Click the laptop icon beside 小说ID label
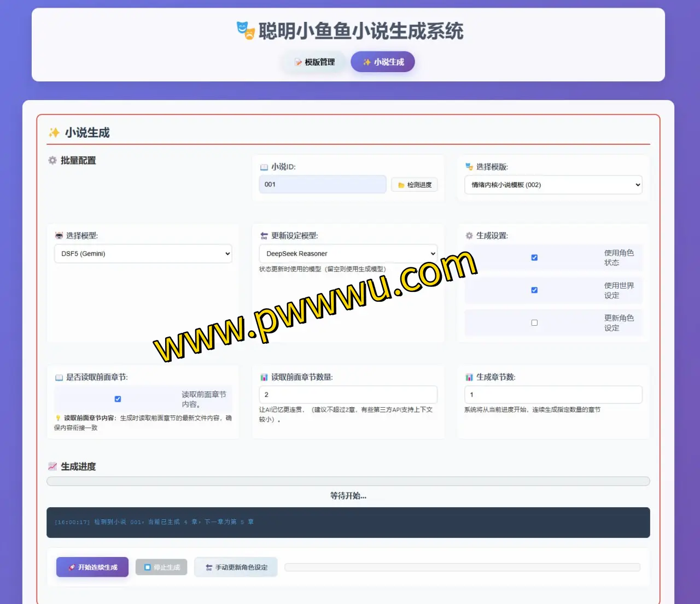700x604 pixels. point(264,167)
